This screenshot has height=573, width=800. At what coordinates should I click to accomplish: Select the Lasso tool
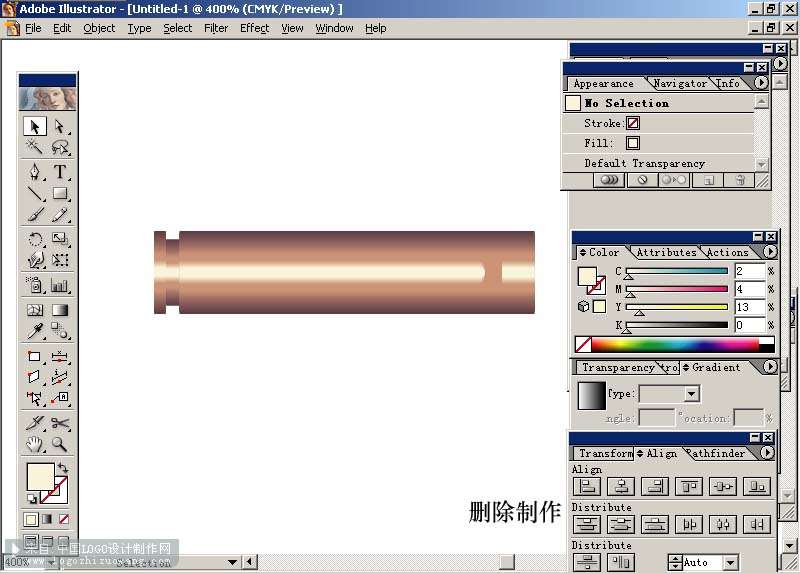(60, 147)
